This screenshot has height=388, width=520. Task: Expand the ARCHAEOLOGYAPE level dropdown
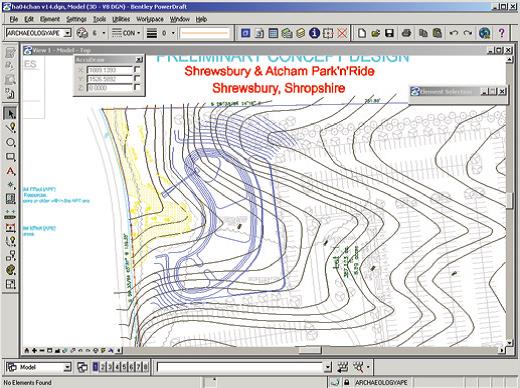(x=68, y=33)
